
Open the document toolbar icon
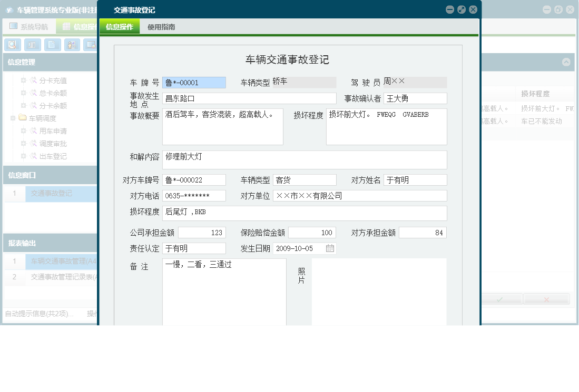tap(53, 45)
